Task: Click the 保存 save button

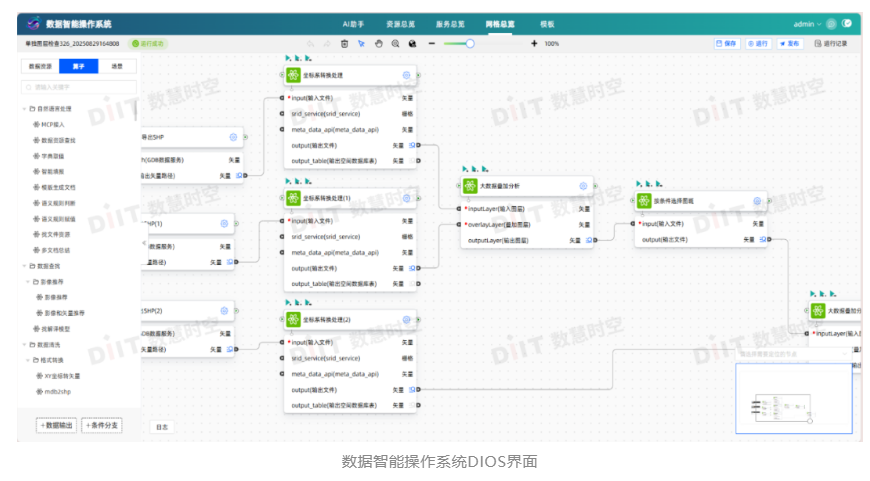Action: 727,44
